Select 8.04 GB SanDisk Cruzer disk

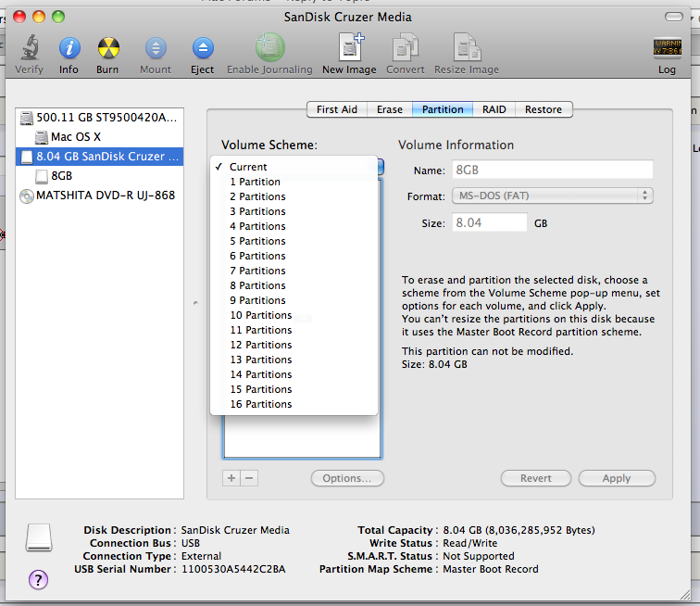tap(99, 157)
